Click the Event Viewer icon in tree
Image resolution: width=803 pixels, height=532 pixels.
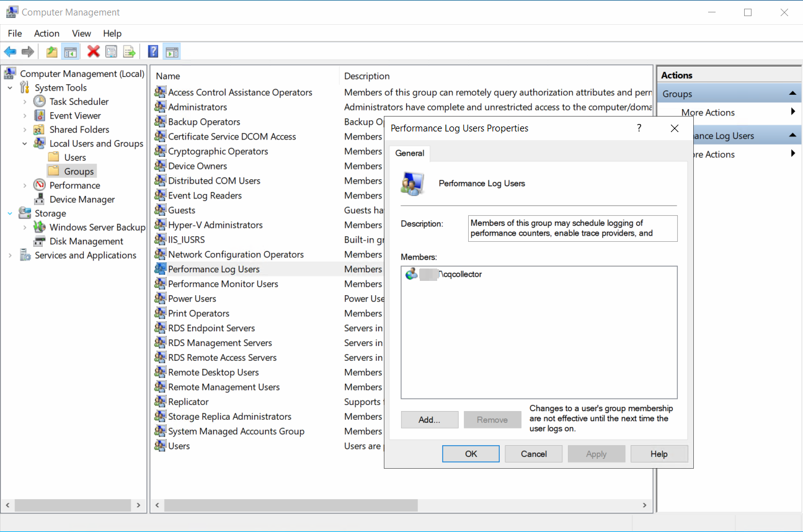coord(40,115)
